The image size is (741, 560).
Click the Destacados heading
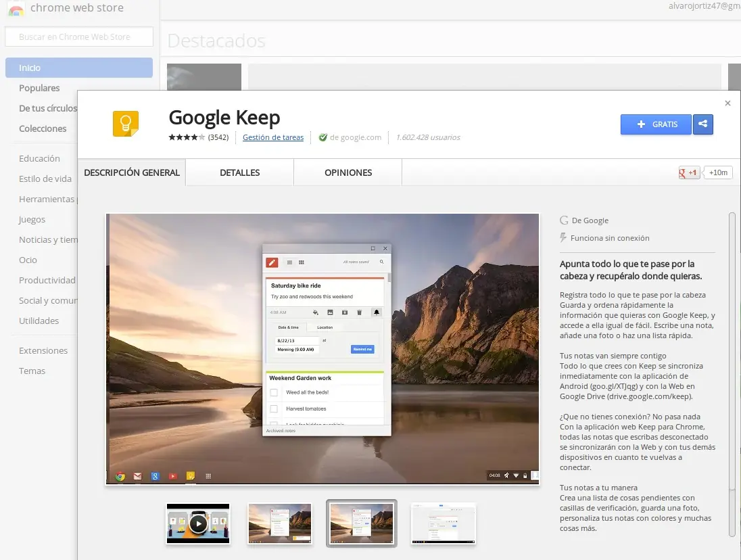(216, 41)
